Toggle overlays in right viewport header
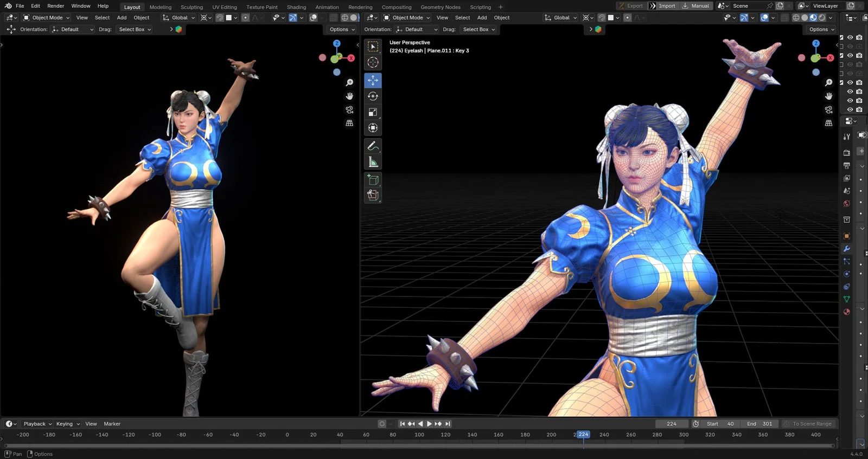The height and width of the screenshot is (459, 868). (764, 17)
